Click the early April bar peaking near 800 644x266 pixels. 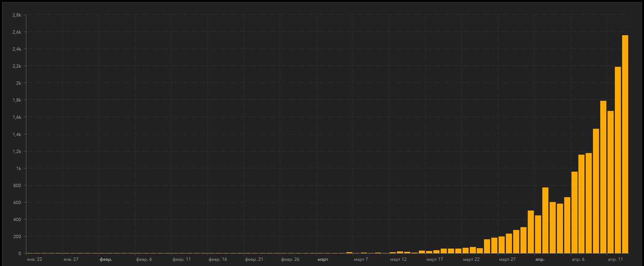coord(545,220)
